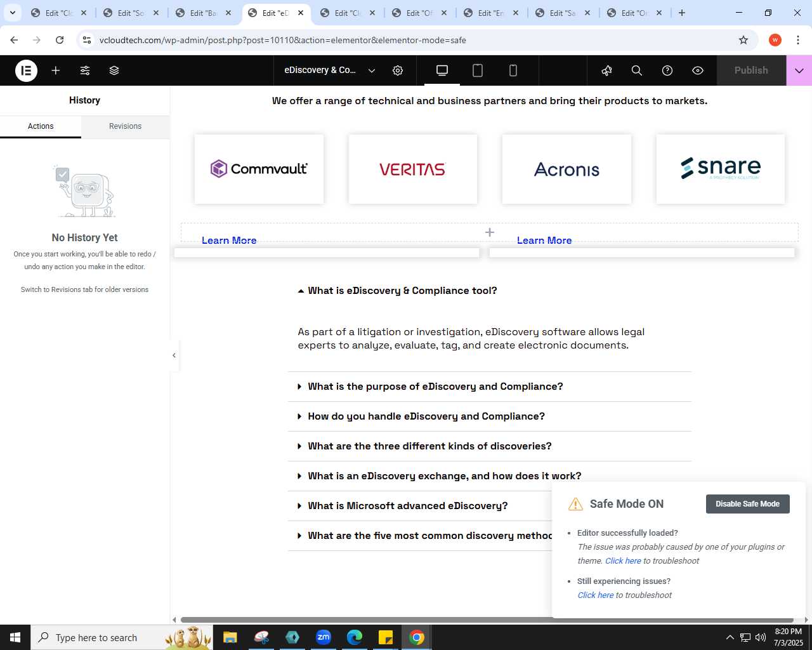Click first 'Click here' troubleshoot link
This screenshot has width=812, height=650.
(623, 561)
